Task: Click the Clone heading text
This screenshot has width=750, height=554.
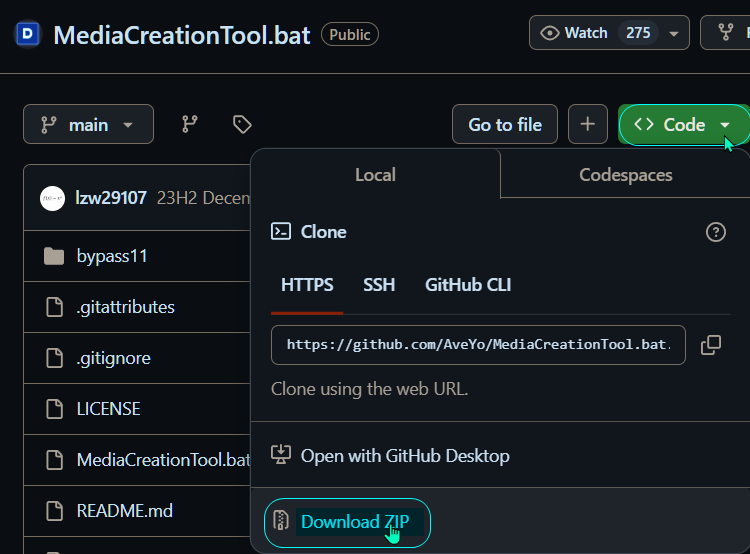Action: pos(323,232)
